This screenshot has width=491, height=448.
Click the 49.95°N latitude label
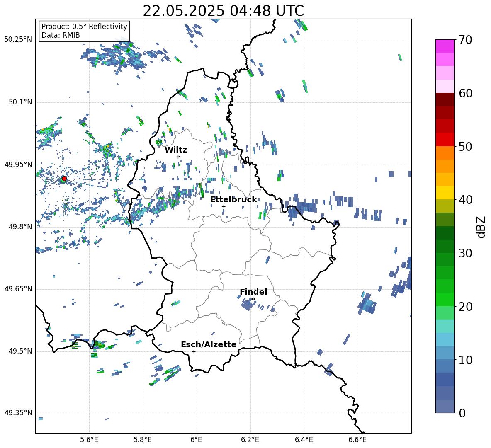(18, 164)
